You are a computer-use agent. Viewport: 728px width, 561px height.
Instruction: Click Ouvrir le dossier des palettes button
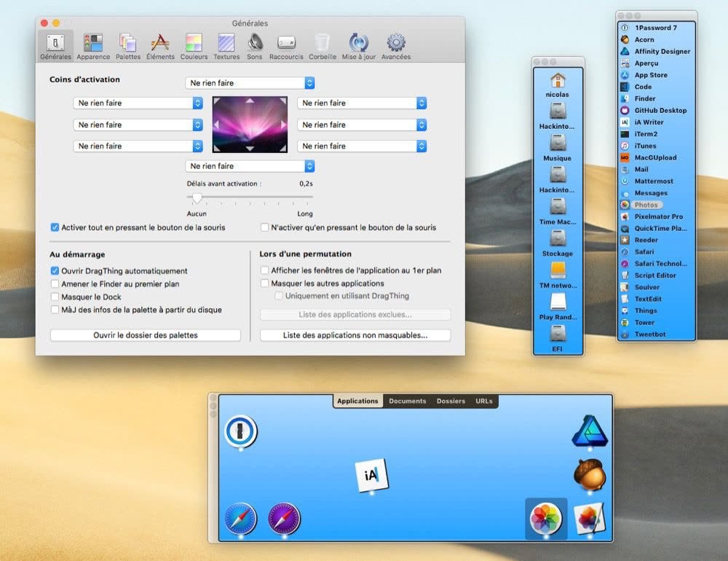[x=145, y=335]
